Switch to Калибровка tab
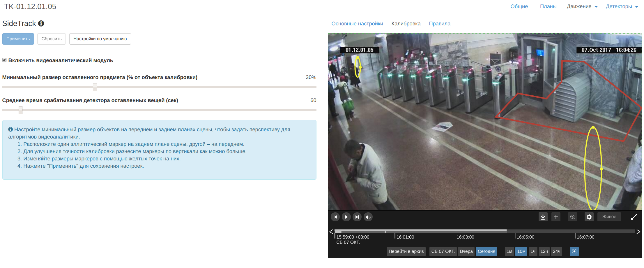The height and width of the screenshot is (268, 644). [x=406, y=24]
